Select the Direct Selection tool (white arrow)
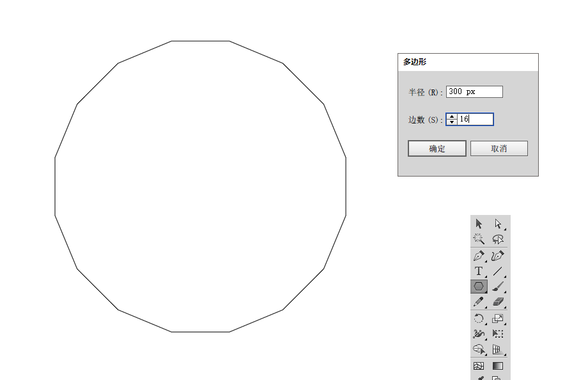 498,224
